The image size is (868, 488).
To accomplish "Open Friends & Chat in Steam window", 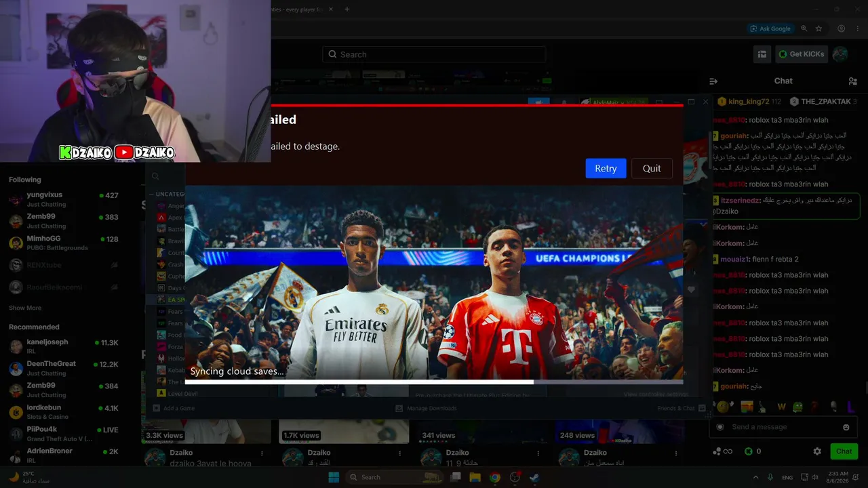I will (x=681, y=408).
